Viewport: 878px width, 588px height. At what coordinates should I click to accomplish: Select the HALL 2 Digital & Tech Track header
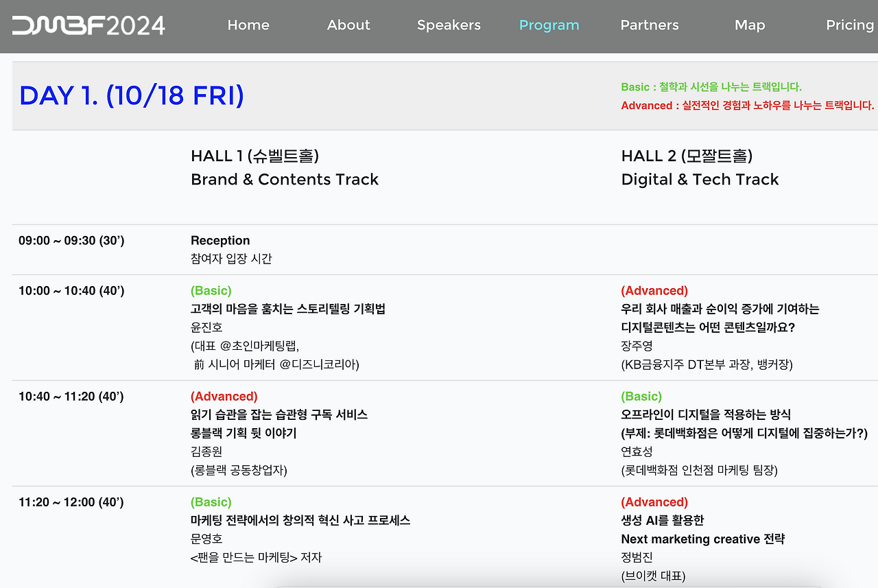tap(700, 167)
